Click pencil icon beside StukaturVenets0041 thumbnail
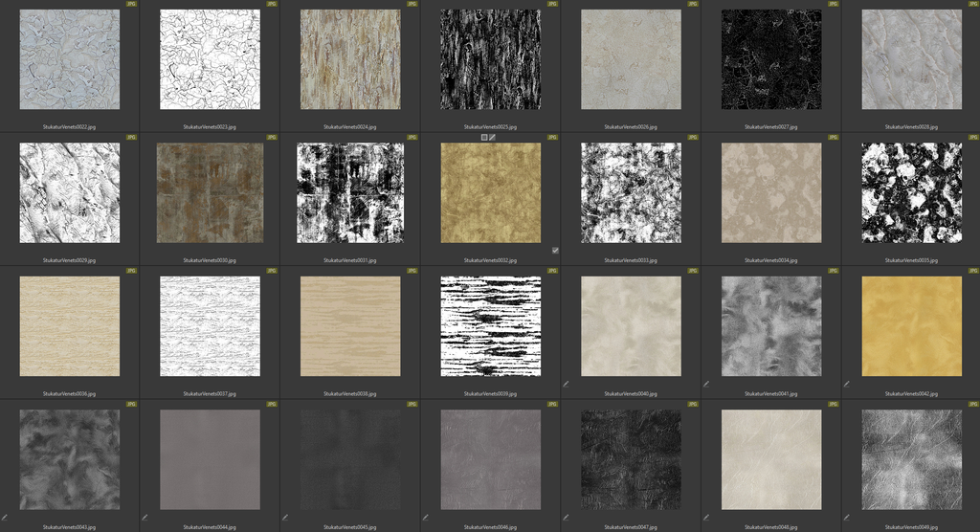 tap(706, 384)
